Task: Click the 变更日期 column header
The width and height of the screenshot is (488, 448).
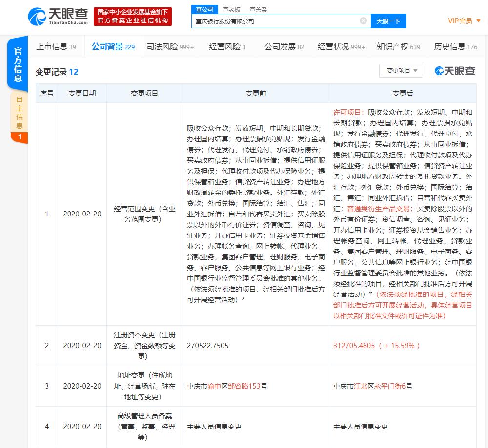Action: pyautogui.click(x=82, y=93)
